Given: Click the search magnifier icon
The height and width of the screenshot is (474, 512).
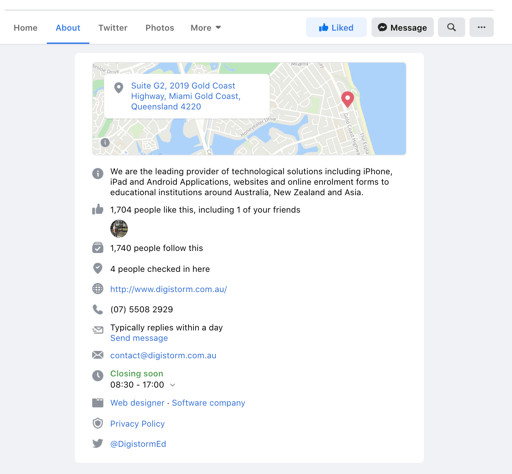Looking at the screenshot, I should point(451,27).
